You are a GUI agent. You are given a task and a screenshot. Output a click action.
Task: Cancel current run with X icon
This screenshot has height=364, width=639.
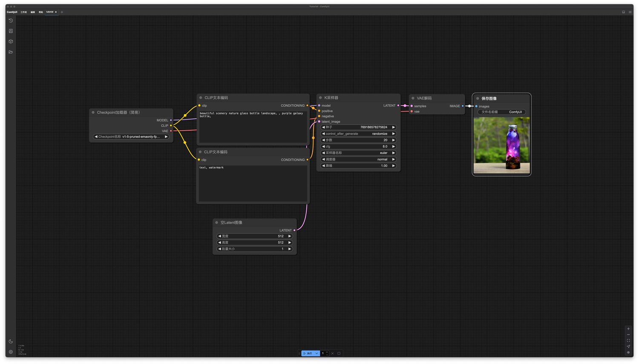(x=333, y=353)
